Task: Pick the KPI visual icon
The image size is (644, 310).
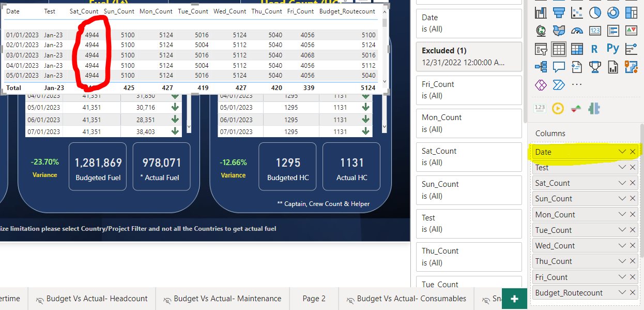Action: click(x=631, y=31)
